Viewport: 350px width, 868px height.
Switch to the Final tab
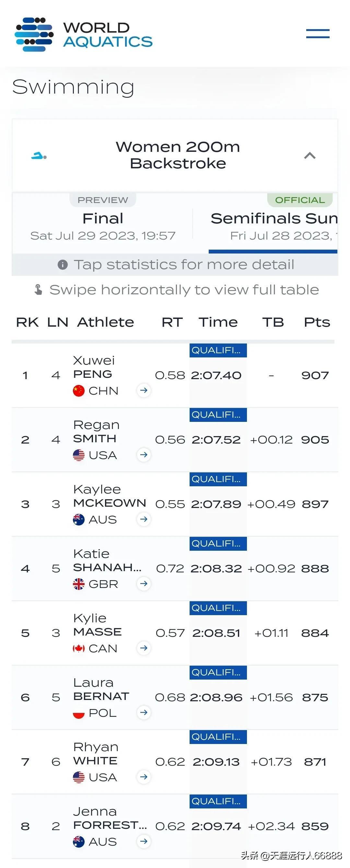click(x=102, y=223)
